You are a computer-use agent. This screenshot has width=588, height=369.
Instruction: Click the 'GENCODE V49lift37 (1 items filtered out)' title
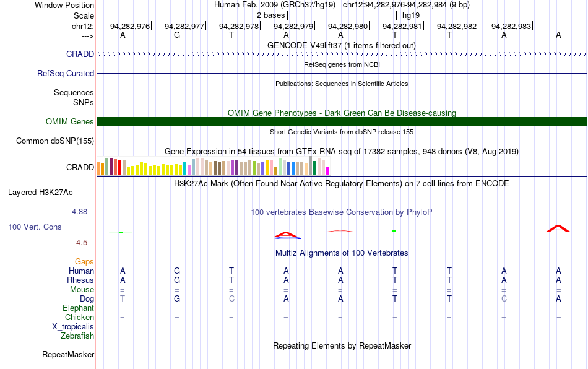click(342, 45)
